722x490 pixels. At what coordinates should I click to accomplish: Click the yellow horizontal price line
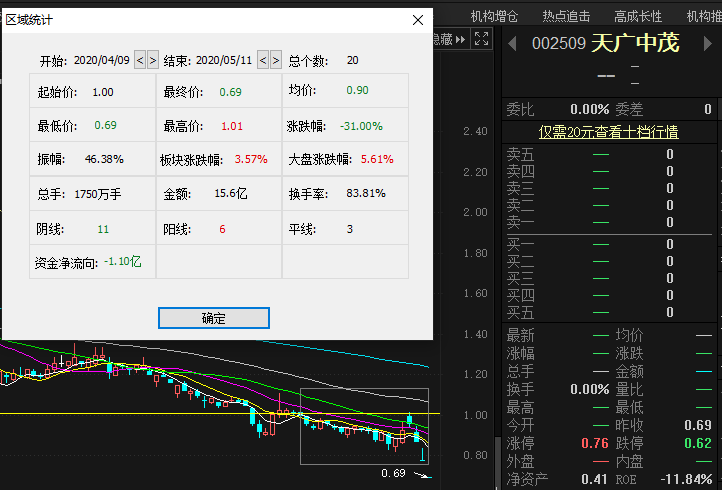[150, 413]
